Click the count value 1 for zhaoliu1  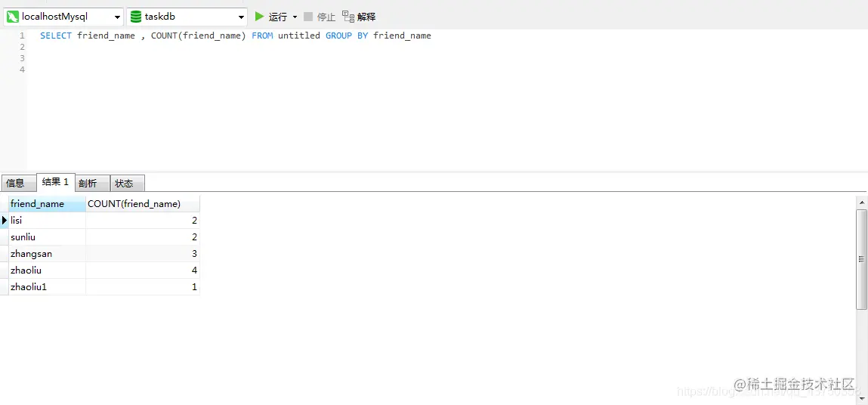143,287
